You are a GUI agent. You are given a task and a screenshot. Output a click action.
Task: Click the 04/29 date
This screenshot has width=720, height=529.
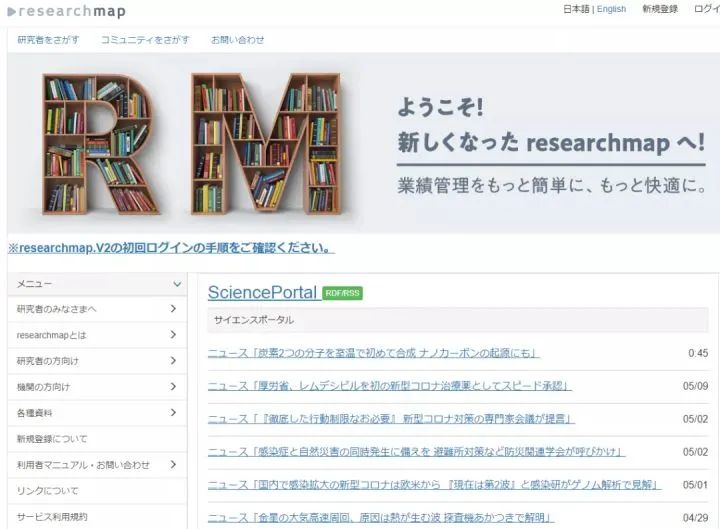[695, 518]
